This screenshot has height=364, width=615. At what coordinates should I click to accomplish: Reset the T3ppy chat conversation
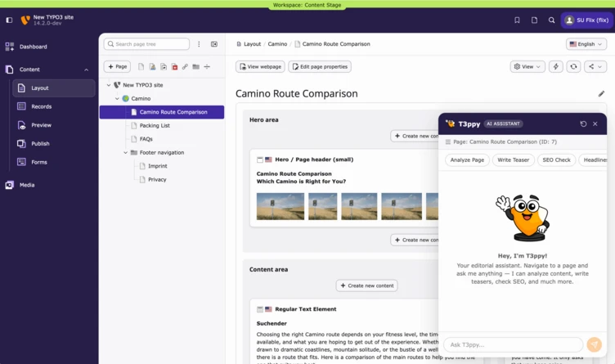coord(583,124)
